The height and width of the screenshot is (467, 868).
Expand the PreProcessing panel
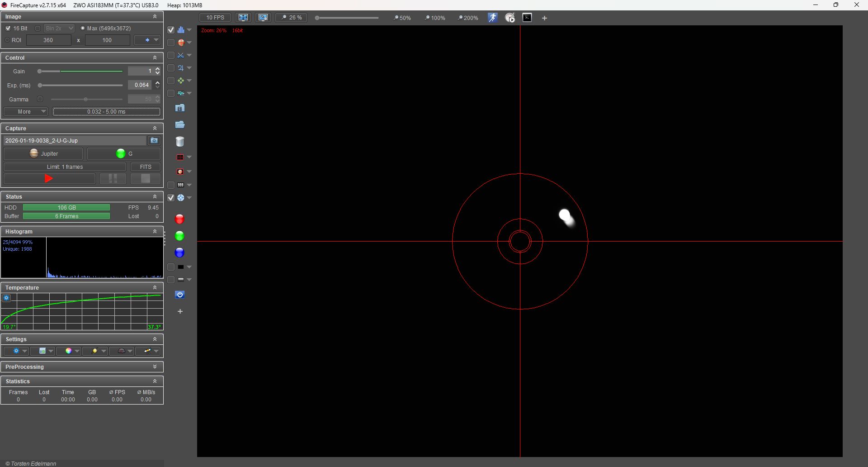tap(155, 367)
